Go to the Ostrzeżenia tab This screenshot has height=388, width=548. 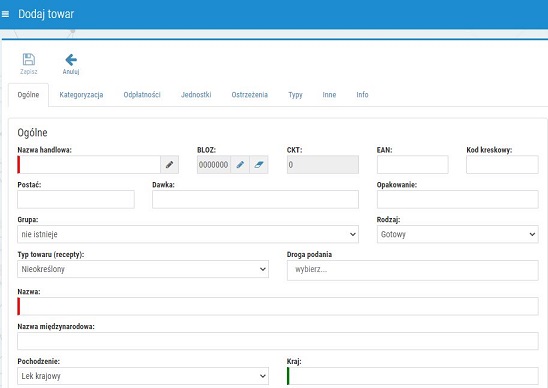pyautogui.click(x=250, y=95)
